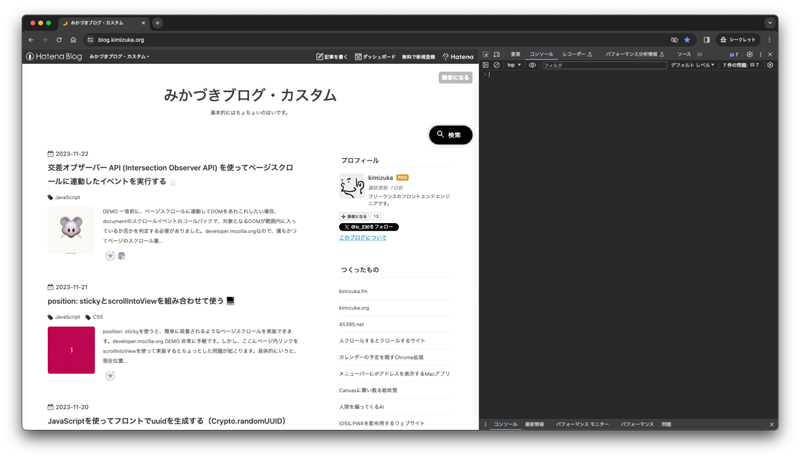Open the パフォーマンス分析情報 tab

635,54
